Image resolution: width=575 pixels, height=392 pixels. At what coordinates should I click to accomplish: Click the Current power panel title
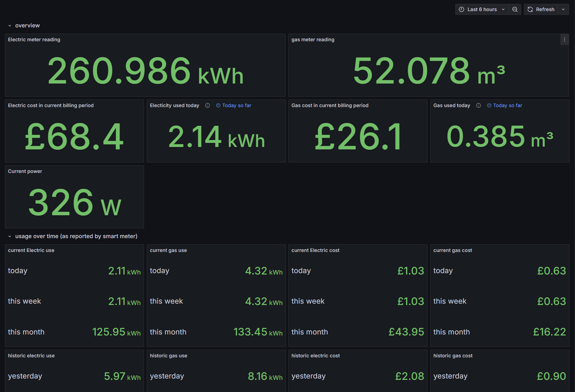tap(25, 171)
